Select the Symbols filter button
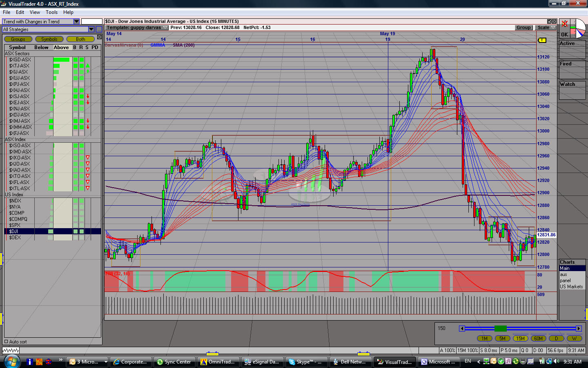This screenshot has width=588, height=368. (x=49, y=39)
